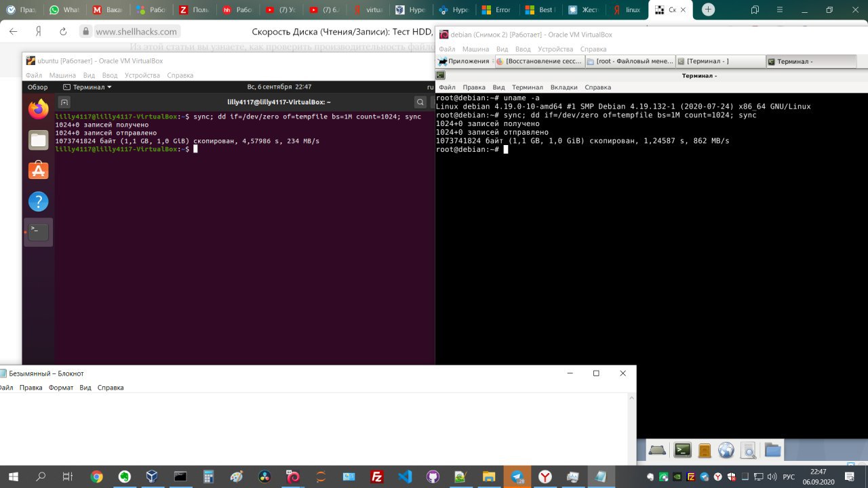868x488 pixels.
Task: Open Task View on the taskbar
Action: tap(68, 476)
